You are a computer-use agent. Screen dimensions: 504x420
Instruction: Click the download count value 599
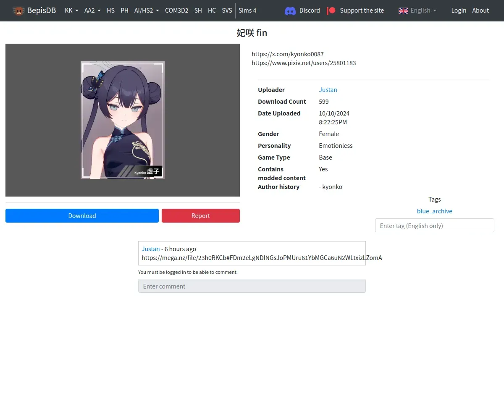click(x=324, y=101)
